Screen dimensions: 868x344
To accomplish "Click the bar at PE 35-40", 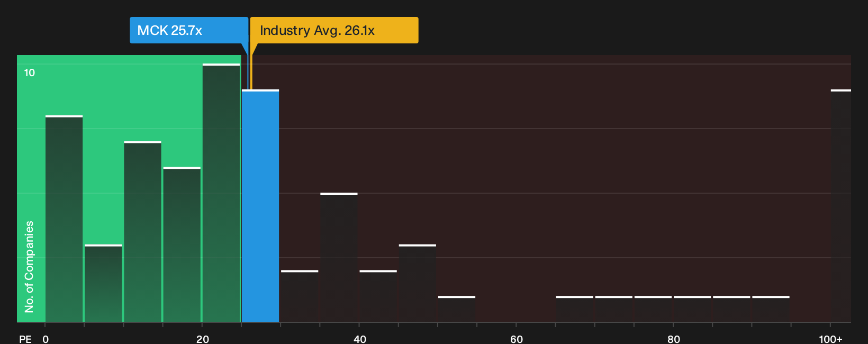I will click(339, 257).
